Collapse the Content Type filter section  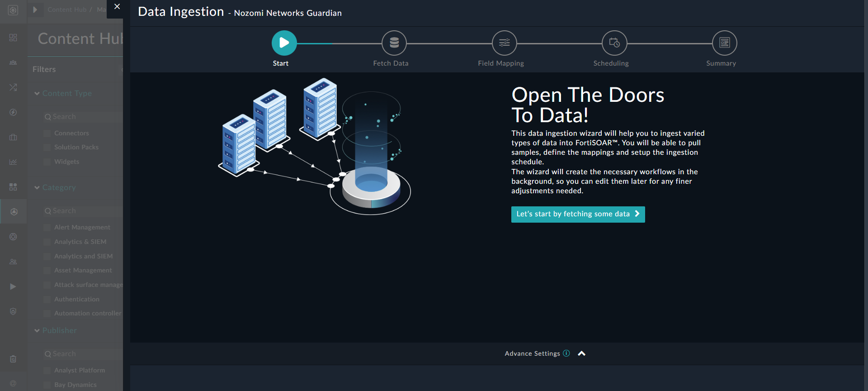(x=37, y=94)
